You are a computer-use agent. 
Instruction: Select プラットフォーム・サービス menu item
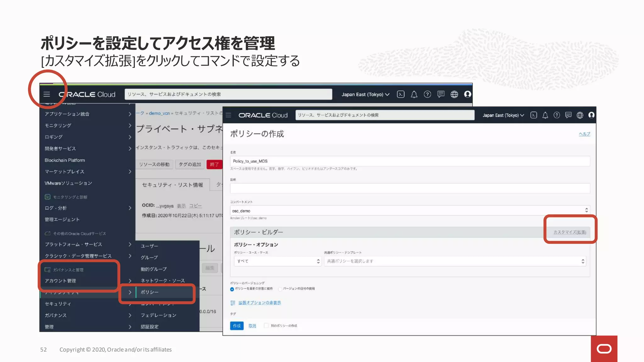click(73, 244)
